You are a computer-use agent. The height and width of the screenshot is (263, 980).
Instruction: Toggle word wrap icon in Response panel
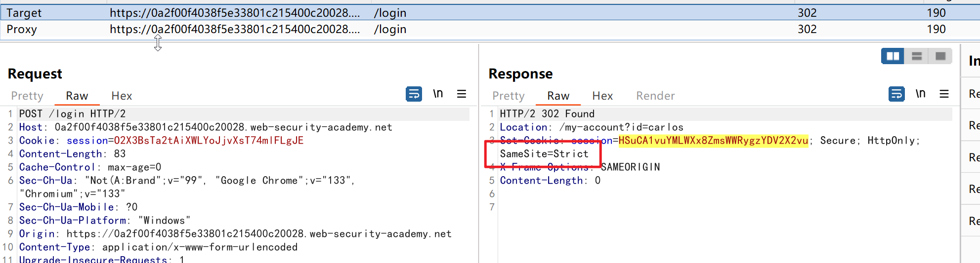pos(896,94)
